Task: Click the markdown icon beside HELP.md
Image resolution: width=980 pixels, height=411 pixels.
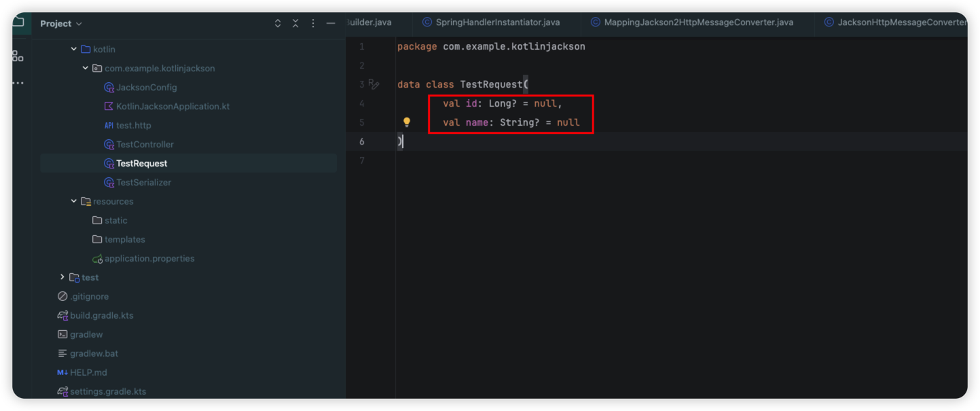Action: coord(62,373)
